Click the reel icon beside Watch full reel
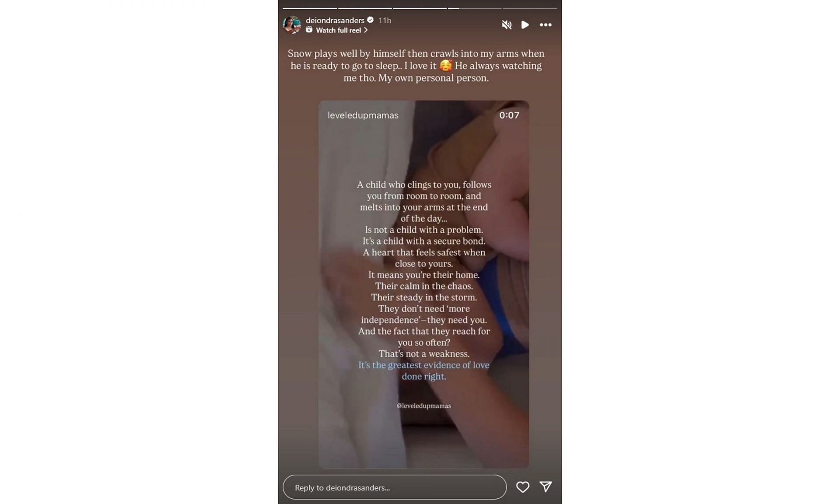840x504 pixels. click(309, 30)
